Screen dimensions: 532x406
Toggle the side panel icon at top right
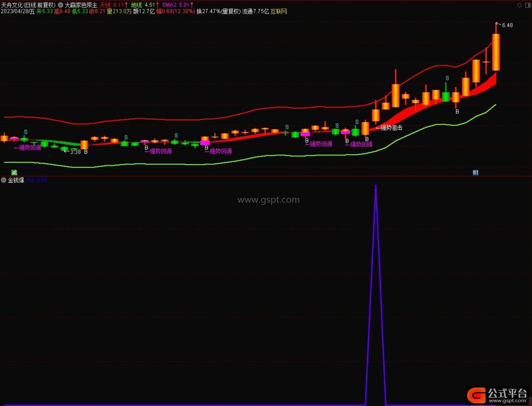(528, 5)
